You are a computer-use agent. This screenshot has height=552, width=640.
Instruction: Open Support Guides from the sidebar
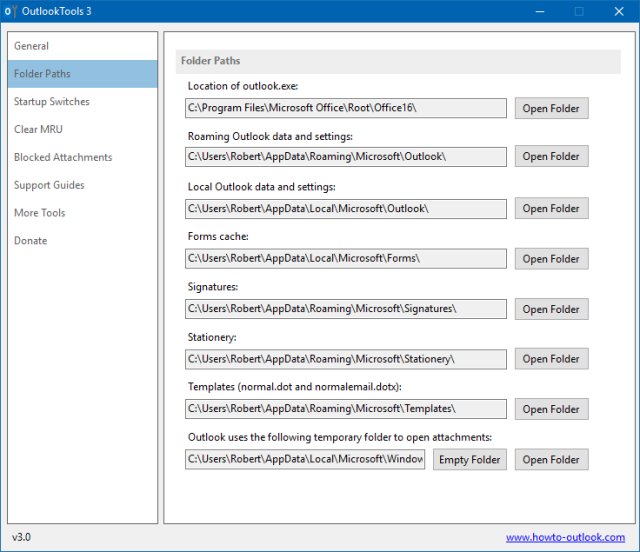[x=49, y=185]
